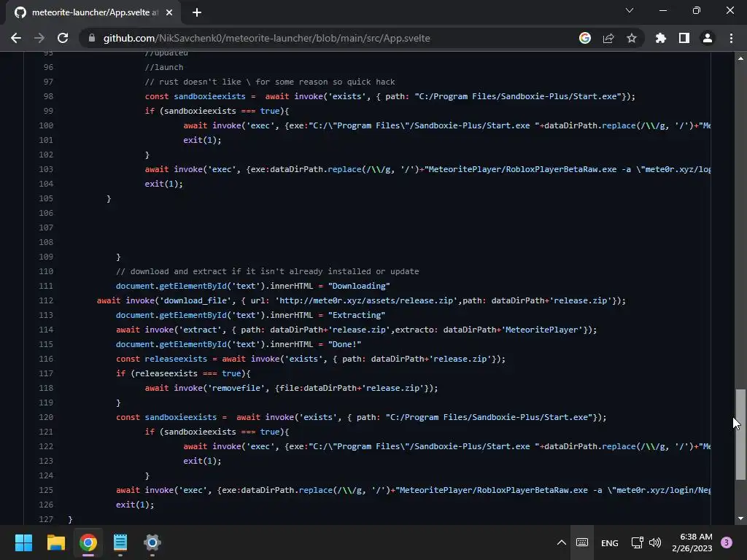
Task: Open the Chrome extensions puzzle icon
Action: pyautogui.click(x=661, y=38)
